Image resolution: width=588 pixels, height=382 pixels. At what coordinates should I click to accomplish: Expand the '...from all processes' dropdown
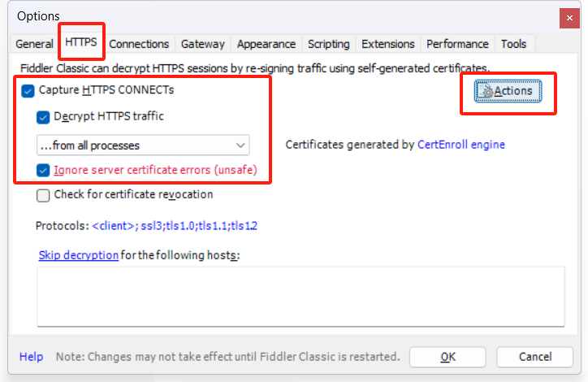point(143,145)
